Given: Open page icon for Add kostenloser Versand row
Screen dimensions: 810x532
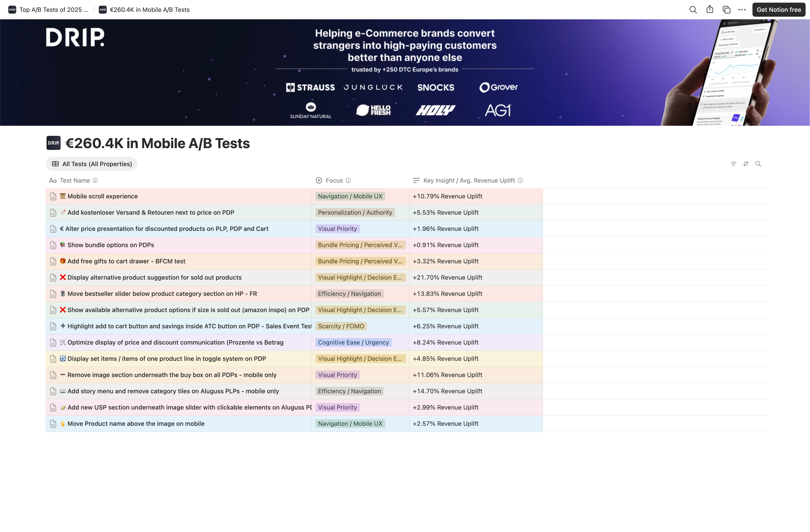Looking at the screenshot, I should (53, 213).
